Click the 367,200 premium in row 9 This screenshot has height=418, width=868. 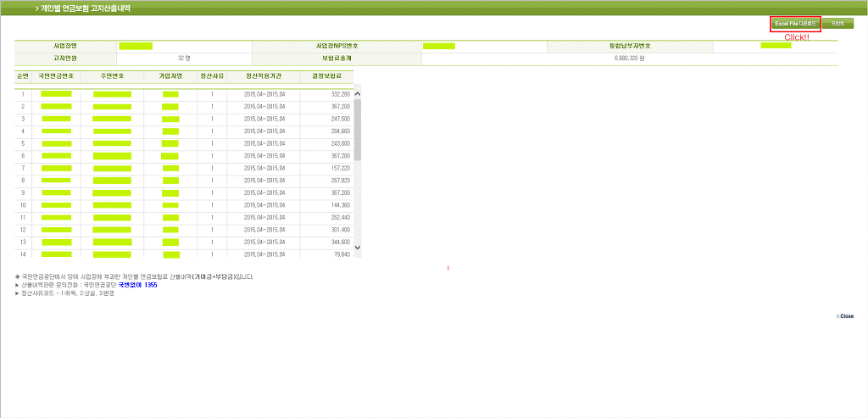point(341,192)
